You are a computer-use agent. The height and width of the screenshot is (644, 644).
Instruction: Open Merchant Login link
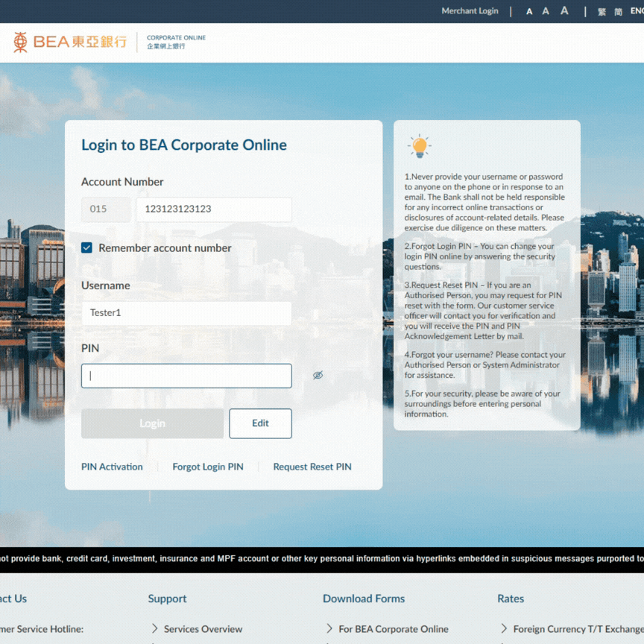[x=470, y=11]
